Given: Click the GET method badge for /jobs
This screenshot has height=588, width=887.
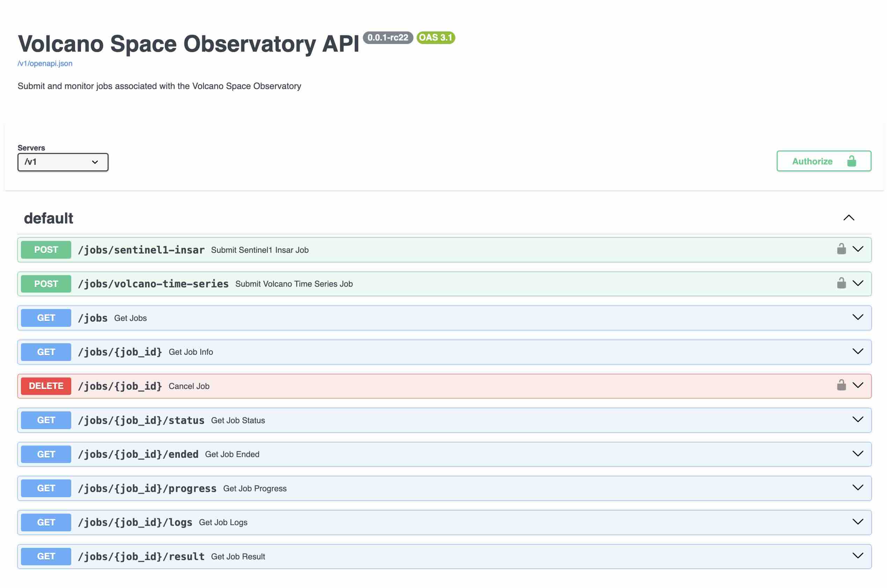Looking at the screenshot, I should coord(46,318).
